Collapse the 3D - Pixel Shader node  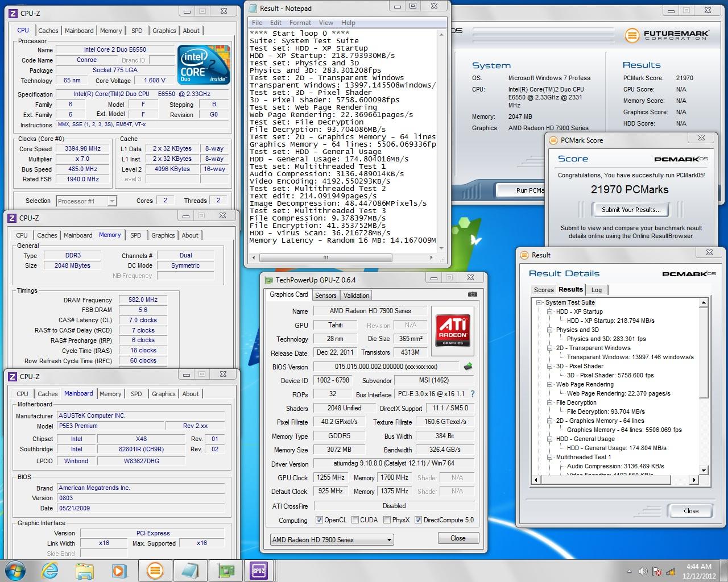coord(550,366)
